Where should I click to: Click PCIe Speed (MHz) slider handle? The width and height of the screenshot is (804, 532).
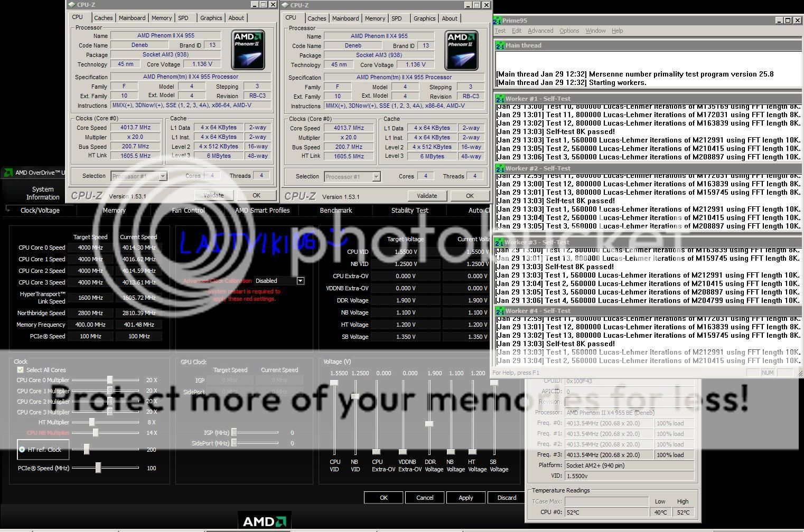pyautogui.click(x=98, y=468)
